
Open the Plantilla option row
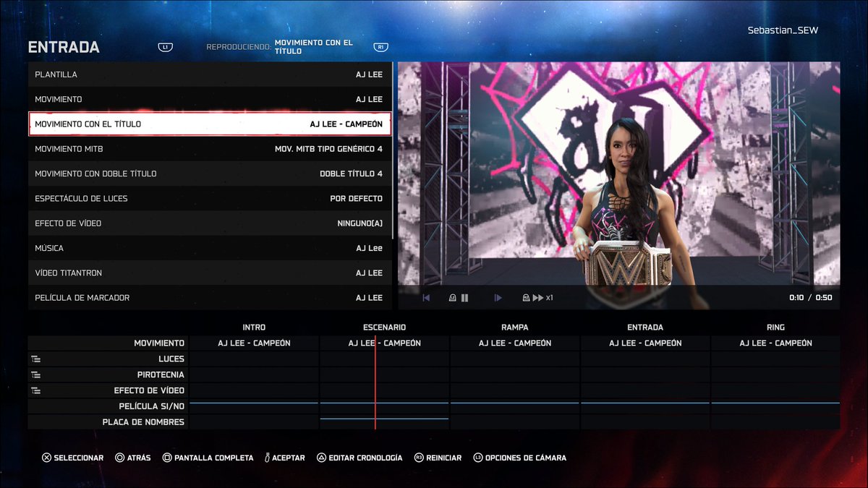pyautogui.click(x=210, y=74)
